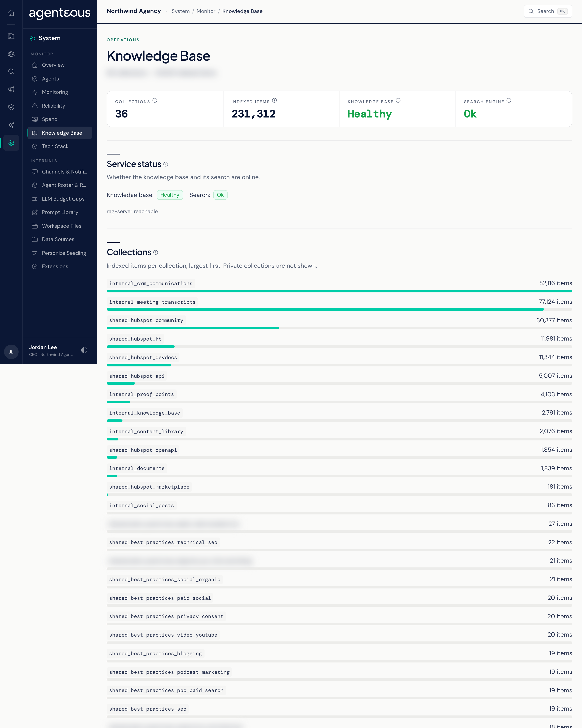This screenshot has height=728, width=582.
Task: Open the Spend menu item
Action: [x=60, y=119]
